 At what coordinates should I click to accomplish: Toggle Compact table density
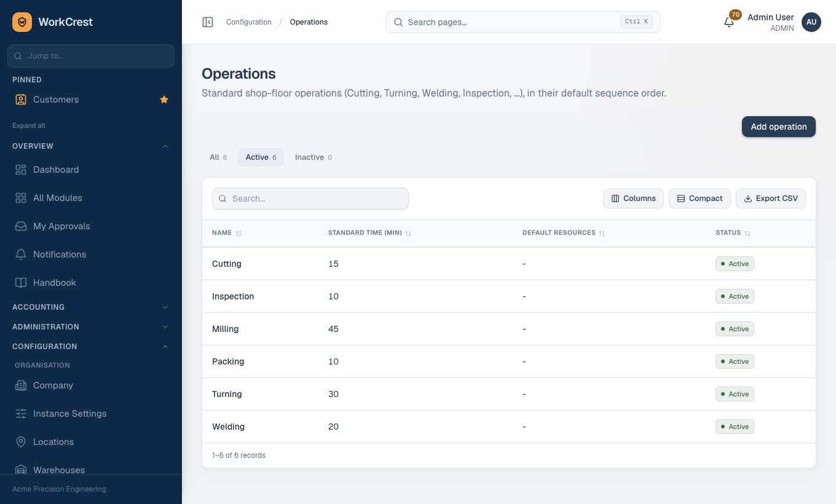[x=700, y=199]
